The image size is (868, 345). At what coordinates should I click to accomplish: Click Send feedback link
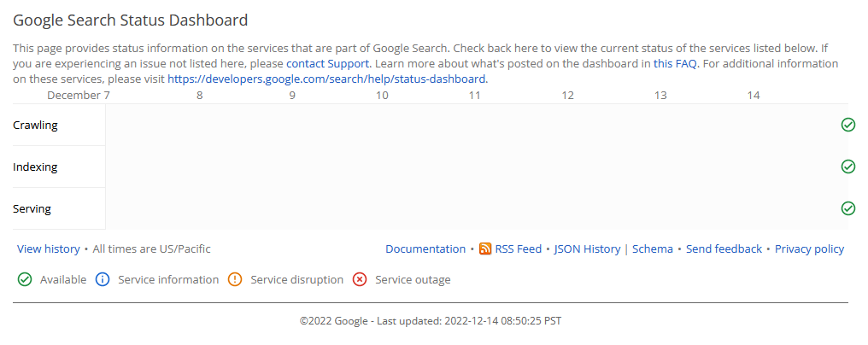tap(724, 249)
